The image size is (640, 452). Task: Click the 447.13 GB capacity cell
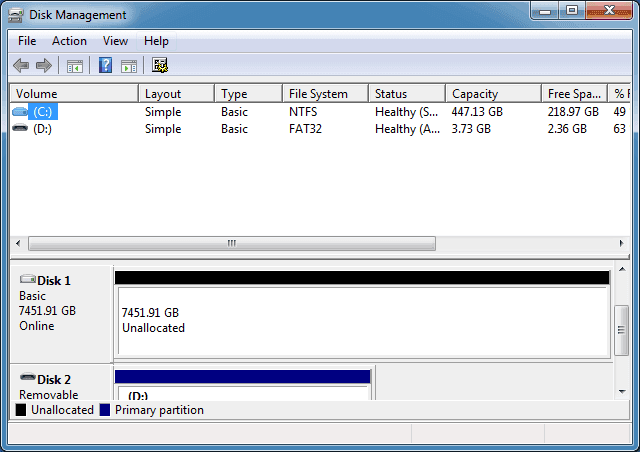click(x=477, y=111)
